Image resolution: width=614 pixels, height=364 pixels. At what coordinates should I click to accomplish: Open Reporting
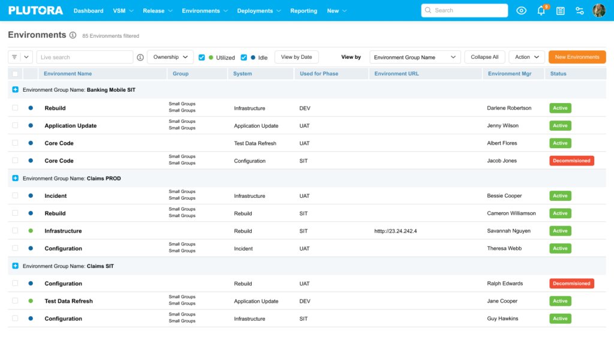[303, 11]
